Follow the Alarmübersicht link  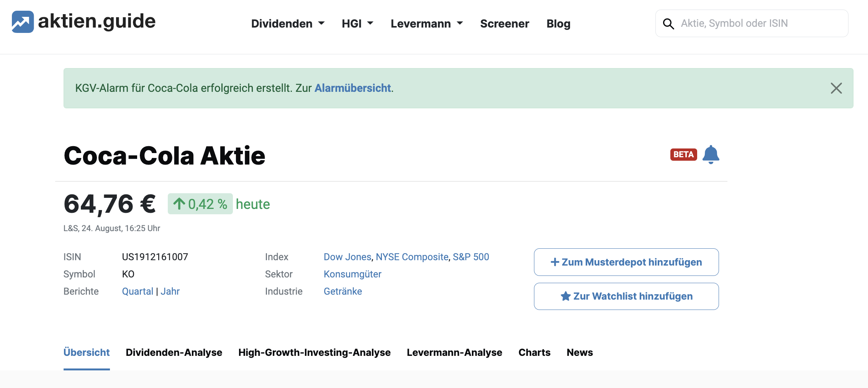tap(353, 88)
